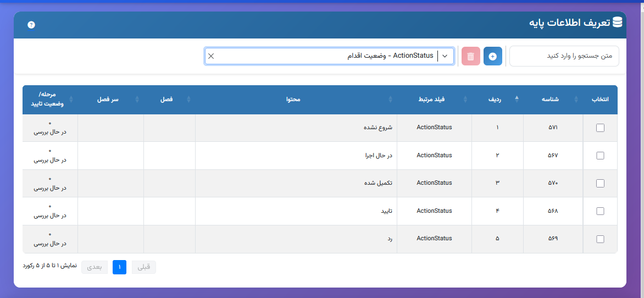Screen dimensions: 644x298
Task: Click ID cell ۵۷۱
Action: 553,128
